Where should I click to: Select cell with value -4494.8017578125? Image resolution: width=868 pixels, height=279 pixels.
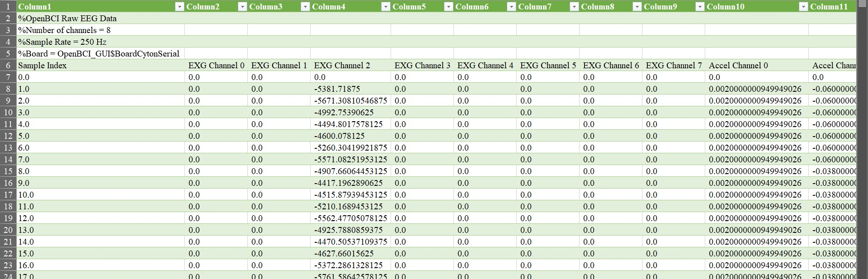point(350,124)
